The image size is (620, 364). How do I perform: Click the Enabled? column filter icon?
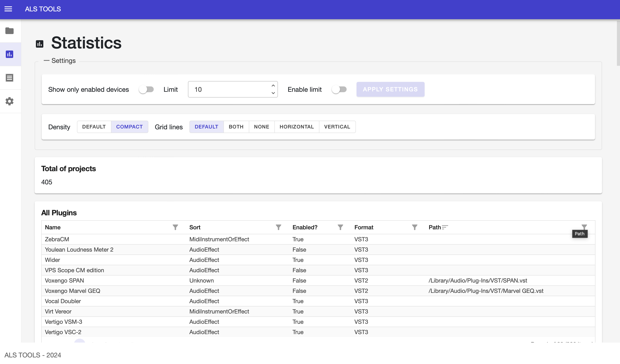pyautogui.click(x=340, y=227)
